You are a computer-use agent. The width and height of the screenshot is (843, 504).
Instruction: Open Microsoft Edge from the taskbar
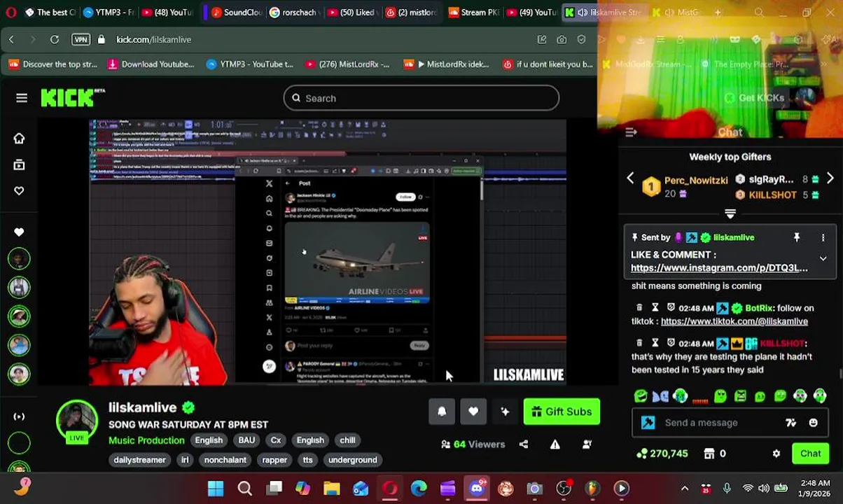(x=419, y=488)
